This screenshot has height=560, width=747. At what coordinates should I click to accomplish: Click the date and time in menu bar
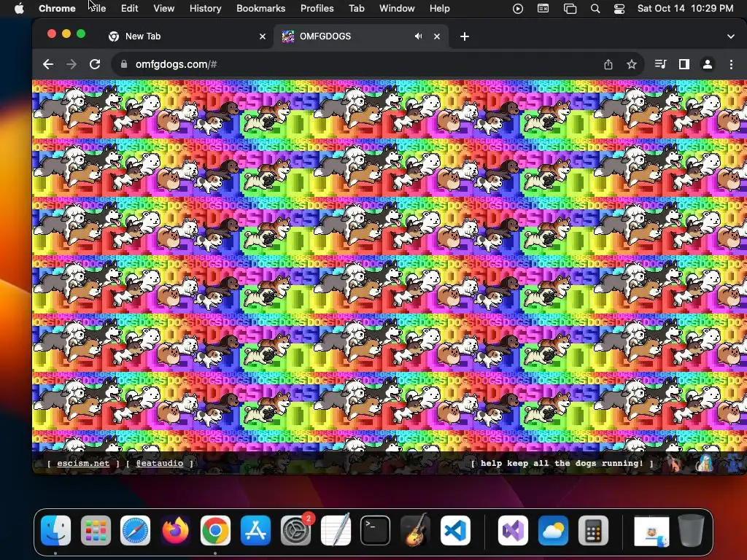click(685, 8)
